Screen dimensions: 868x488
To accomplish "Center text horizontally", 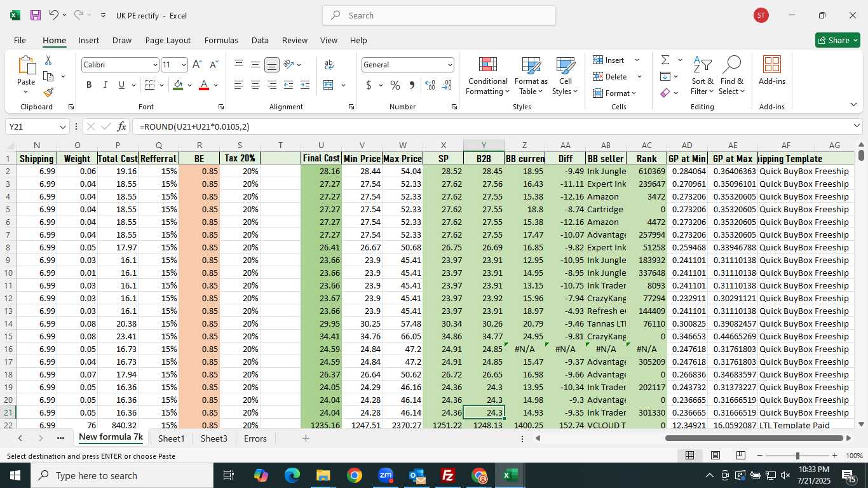I will (x=255, y=85).
